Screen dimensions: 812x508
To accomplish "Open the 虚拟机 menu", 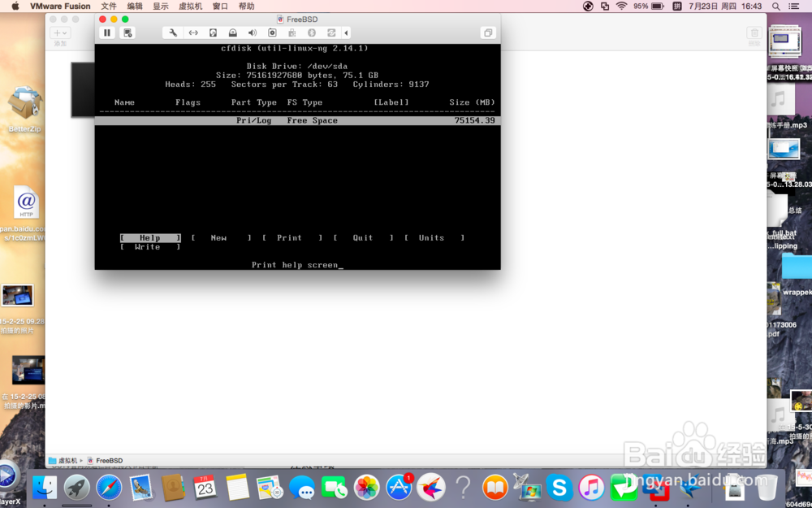I will [191, 7].
